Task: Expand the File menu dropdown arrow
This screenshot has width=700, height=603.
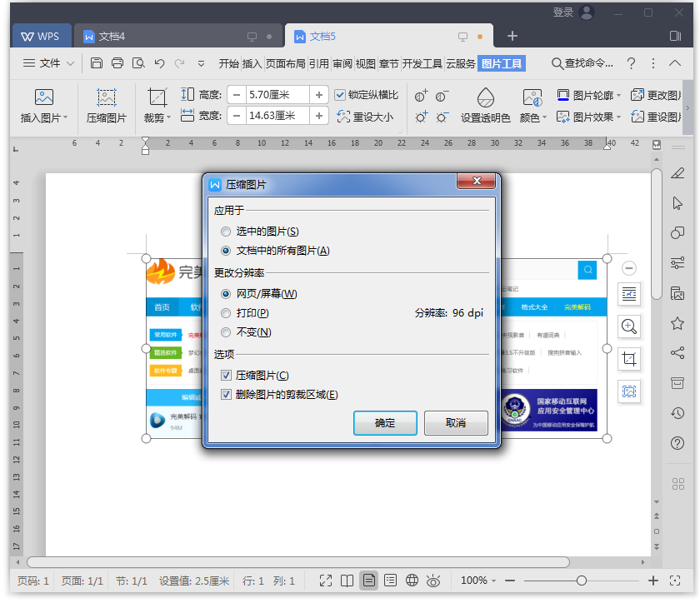Action: point(70,63)
